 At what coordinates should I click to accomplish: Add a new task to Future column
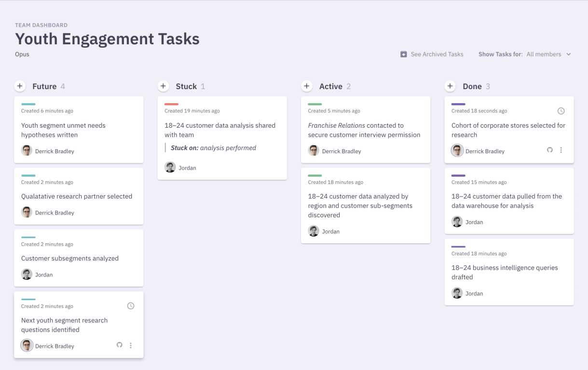pyautogui.click(x=20, y=86)
